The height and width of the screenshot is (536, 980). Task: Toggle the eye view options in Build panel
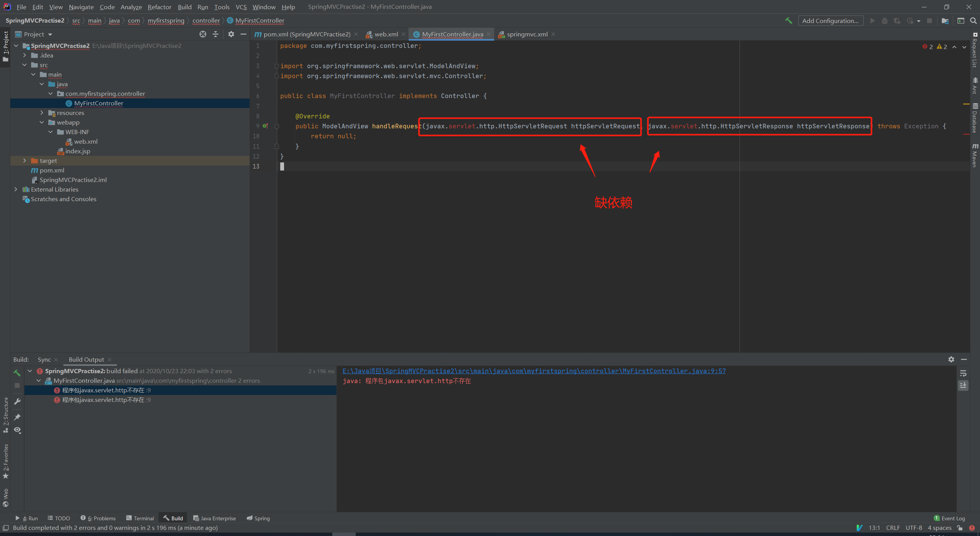coord(17,430)
